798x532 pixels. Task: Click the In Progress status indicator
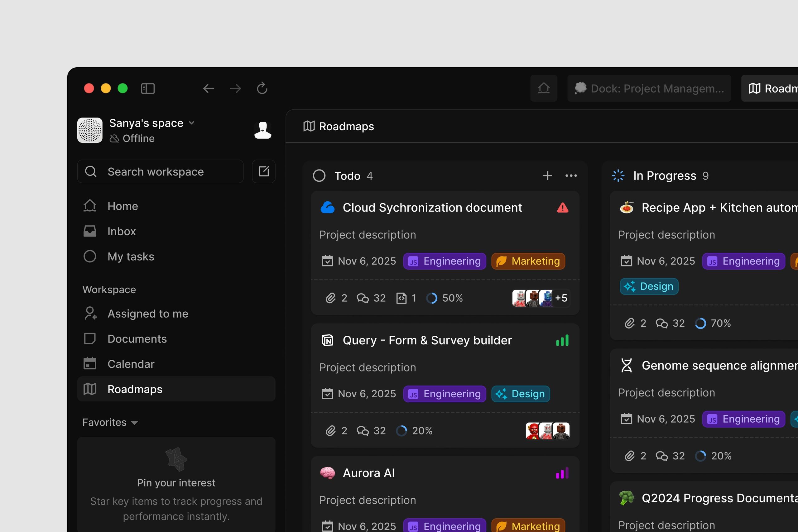(618, 176)
